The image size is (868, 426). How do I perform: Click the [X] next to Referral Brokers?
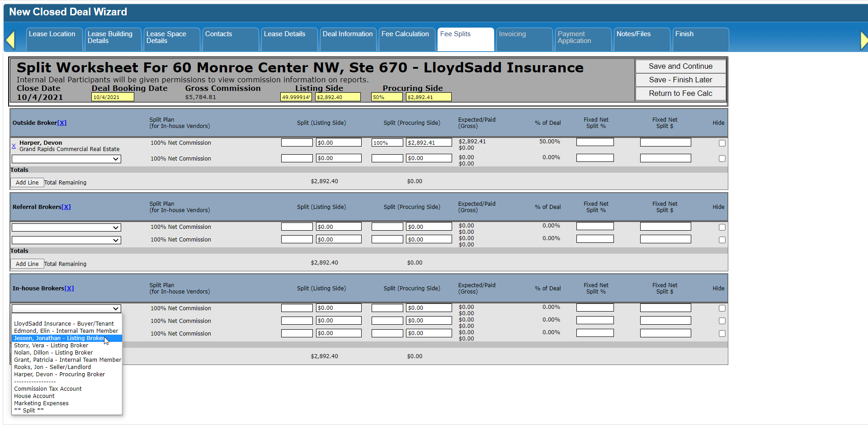coord(66,207)
